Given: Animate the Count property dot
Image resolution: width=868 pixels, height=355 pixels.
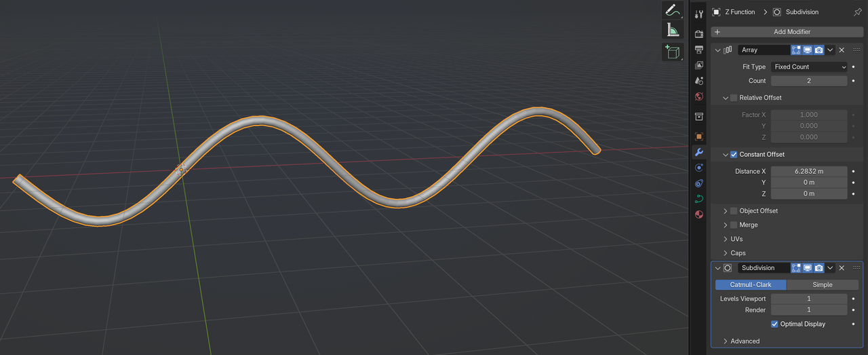Looking at the screenshot, I should [853, 81].
